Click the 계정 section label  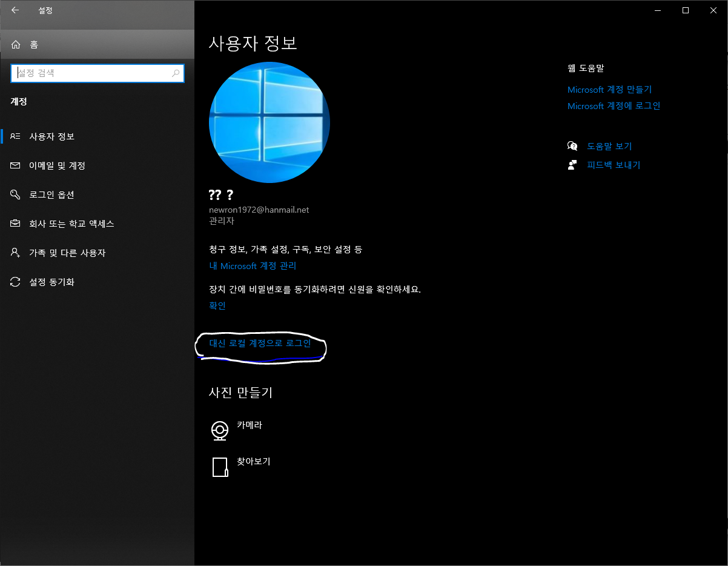tap(19, 102)
